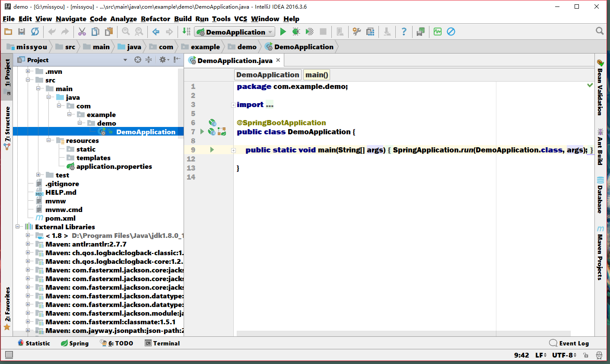Open the Terminal tool window

tap(162, 343)
